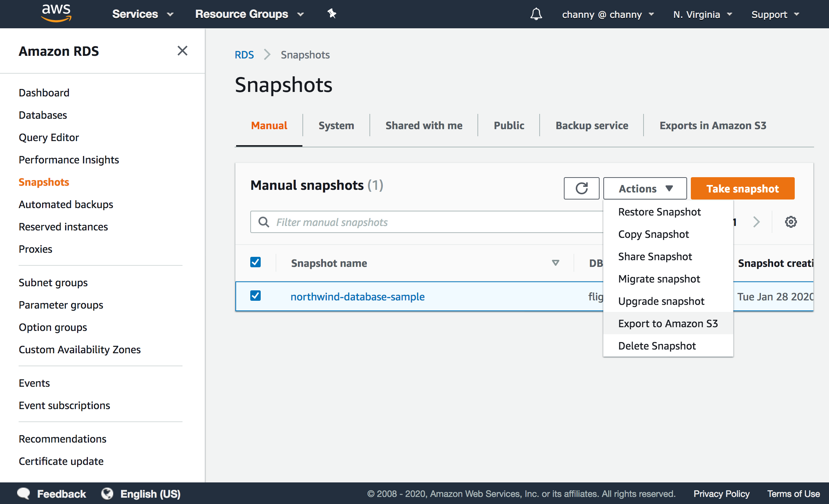829x504 pixels.
Task: Click the refresh snapshots button
Action: tap(581, 189)
